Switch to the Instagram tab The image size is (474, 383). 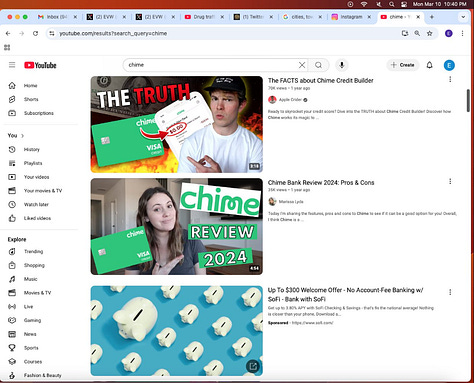click(351, 17)
